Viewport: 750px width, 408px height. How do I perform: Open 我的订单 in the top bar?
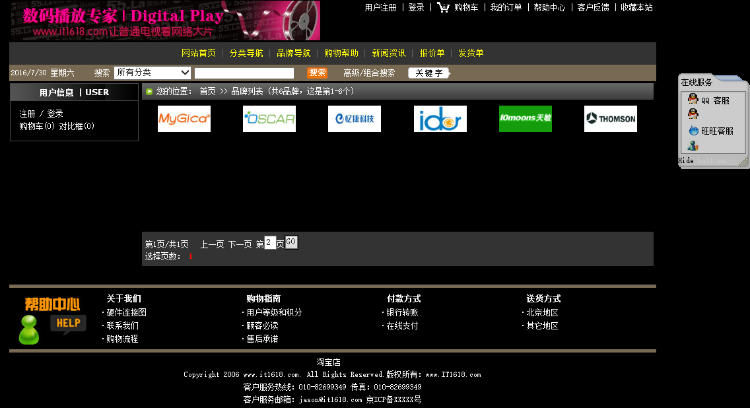[x=506, y=7]
